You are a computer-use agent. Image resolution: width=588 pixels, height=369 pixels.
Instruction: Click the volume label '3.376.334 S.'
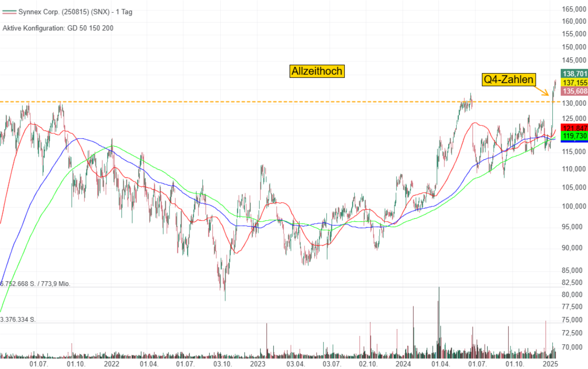coord(18,320)
